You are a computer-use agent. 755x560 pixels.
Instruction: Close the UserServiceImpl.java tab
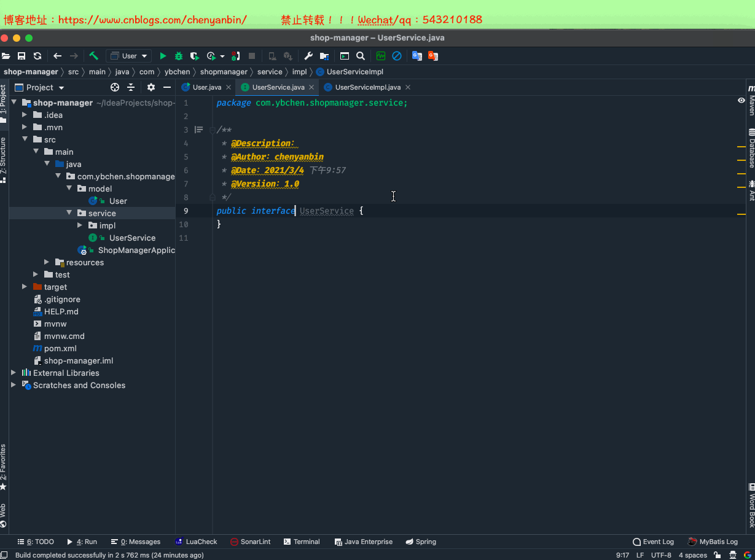pos(407,87)
